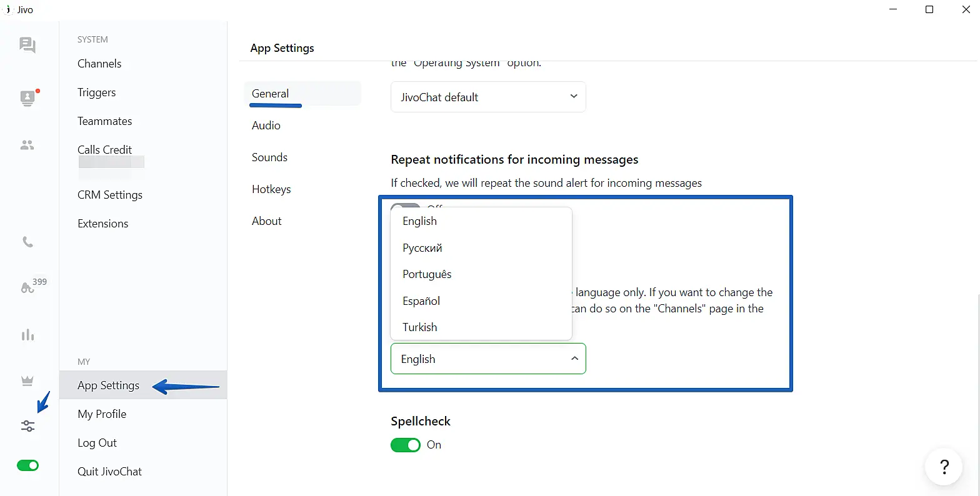This screenshot has width=980, height=496.
Task: Click the question mark help button
Action: point(944,467)
